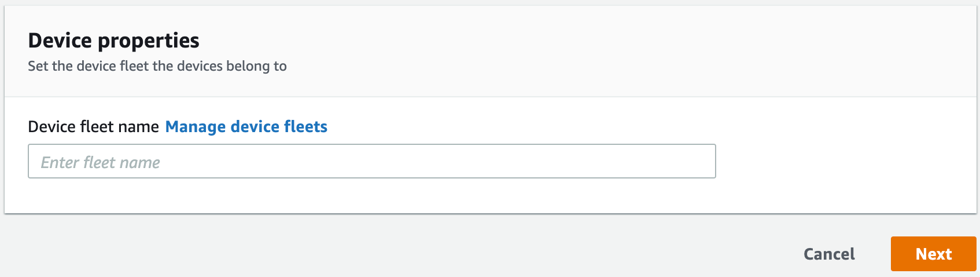This screenshot has height=277, width=980.
Task: Follow the blue Manage device fleets hyperlink
Action: (246, 127)
